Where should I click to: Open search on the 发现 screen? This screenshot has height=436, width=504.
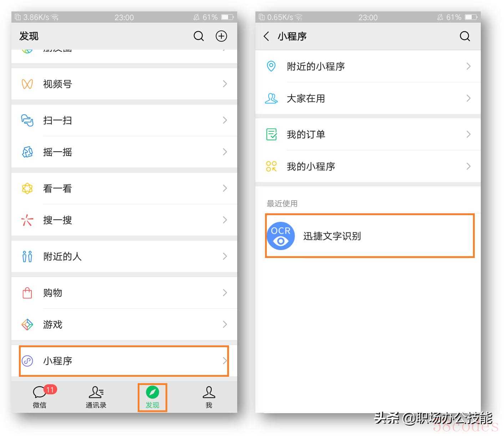[x=199, y=36]
